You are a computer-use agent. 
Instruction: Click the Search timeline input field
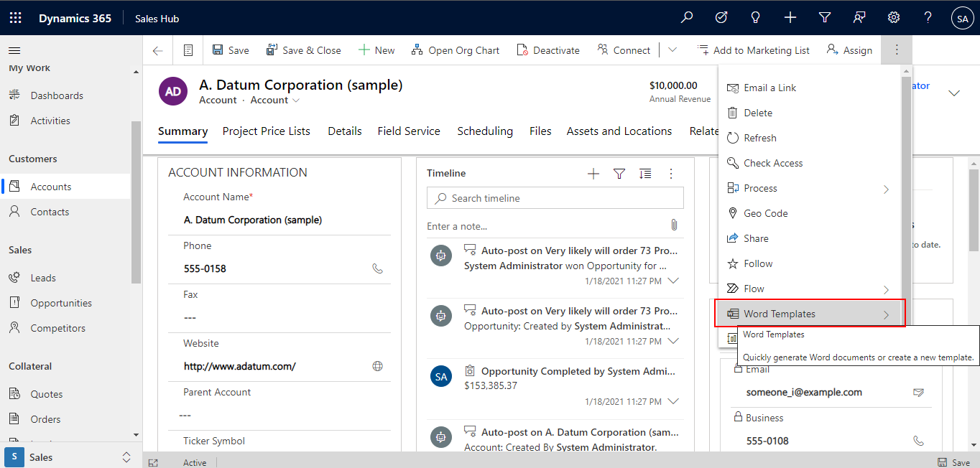point(555,197)
